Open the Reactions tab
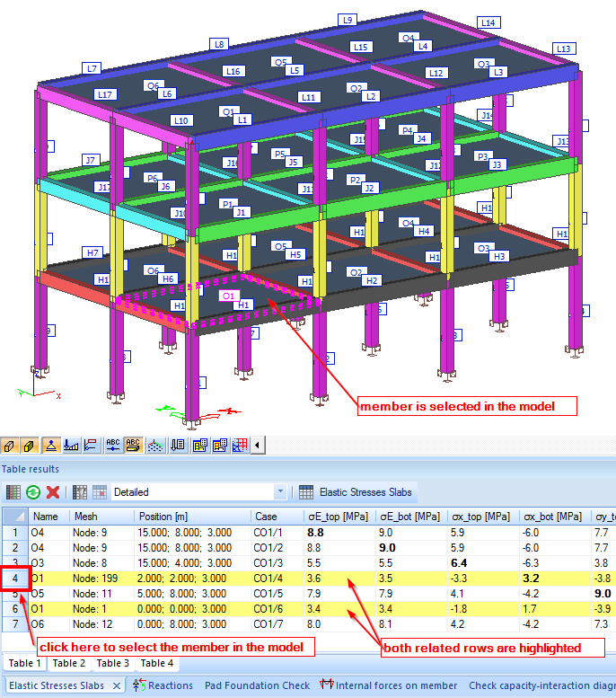This screenshot has height=698, width=616. click(162, 685)
